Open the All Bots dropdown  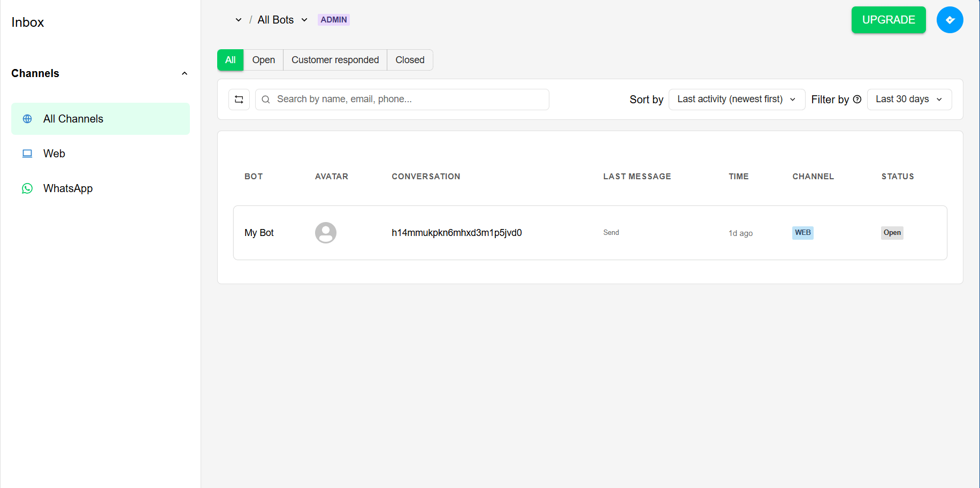click(x=282, y=20)
